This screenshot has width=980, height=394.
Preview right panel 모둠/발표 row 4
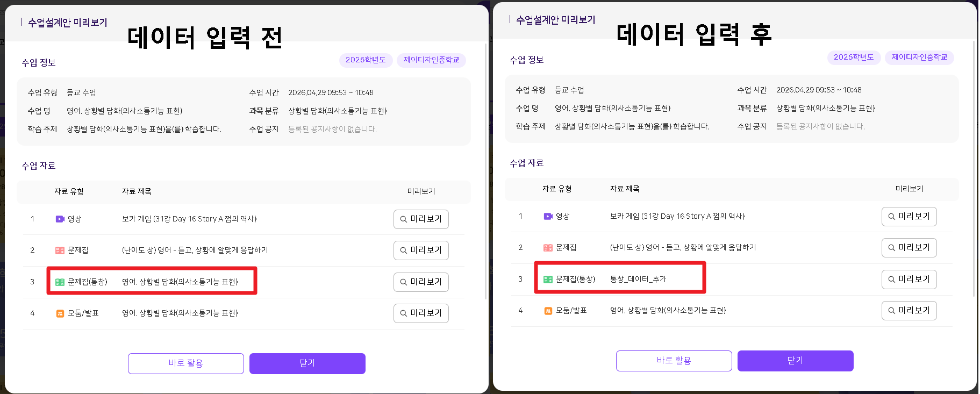tap(909, 310)
